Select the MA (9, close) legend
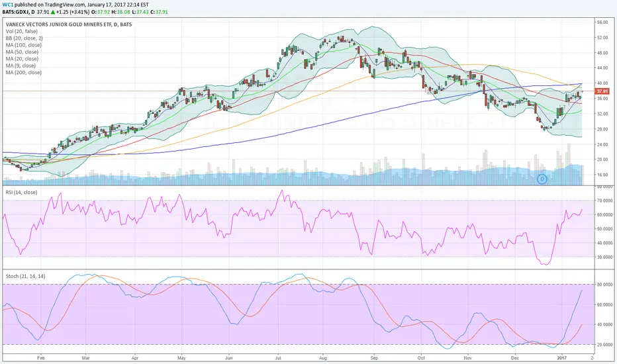617x364 pixels. 21,66
